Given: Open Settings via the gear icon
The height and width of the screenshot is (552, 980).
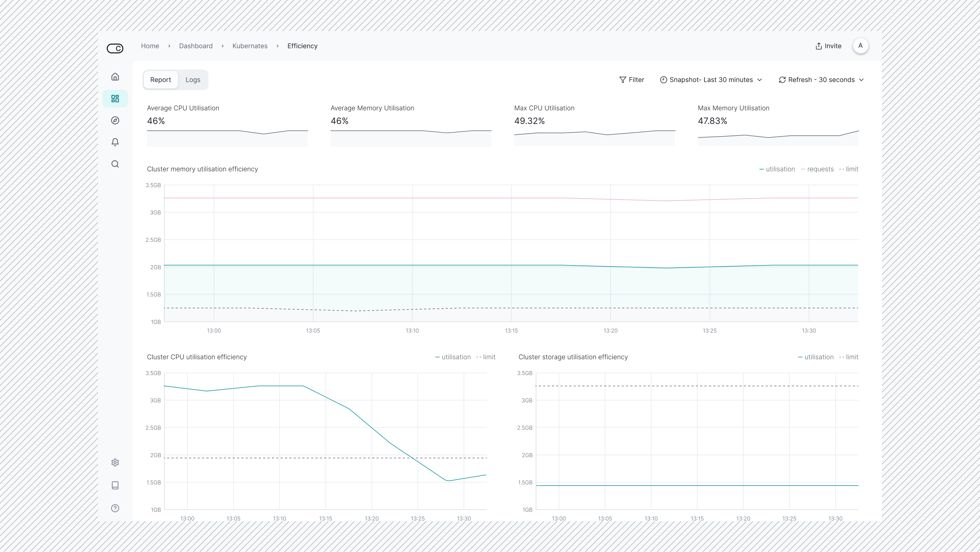Looking at the screenshot, I should (115, 463).
